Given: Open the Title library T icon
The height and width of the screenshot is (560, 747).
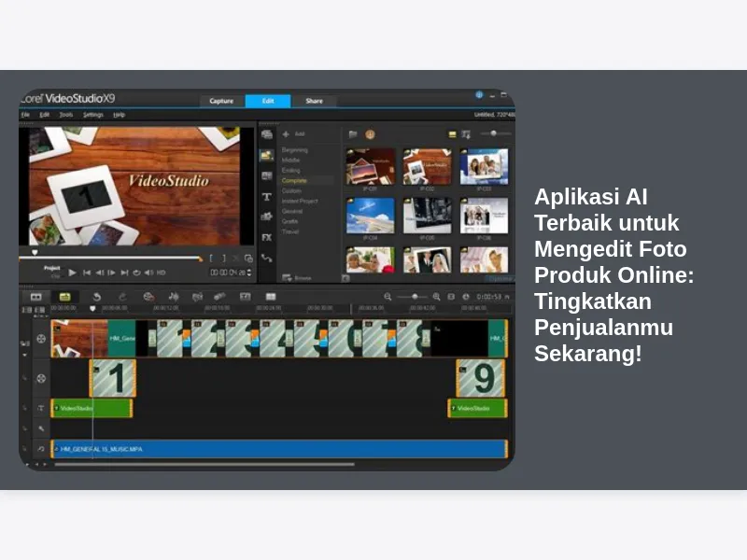Looking at the screenshot, I should (267, 197).
